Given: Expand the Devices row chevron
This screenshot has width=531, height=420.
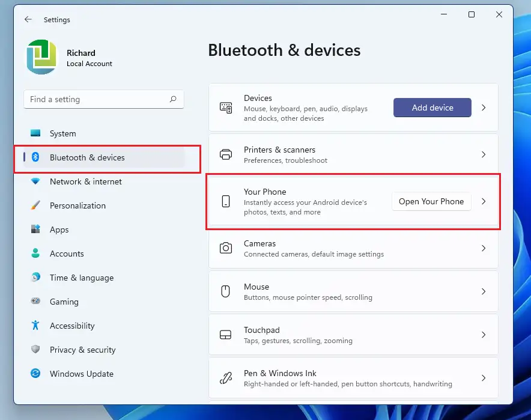Looking at the screenshot, I should tap(484, 108).
